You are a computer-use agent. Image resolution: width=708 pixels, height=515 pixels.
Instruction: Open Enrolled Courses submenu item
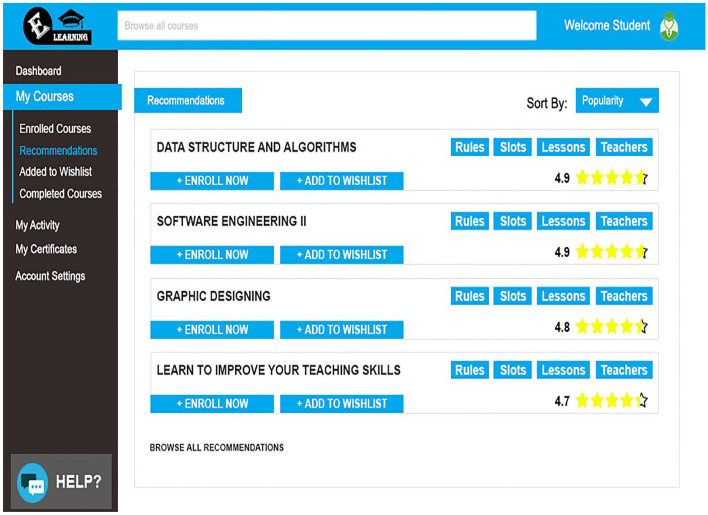(x=55, y=129)
